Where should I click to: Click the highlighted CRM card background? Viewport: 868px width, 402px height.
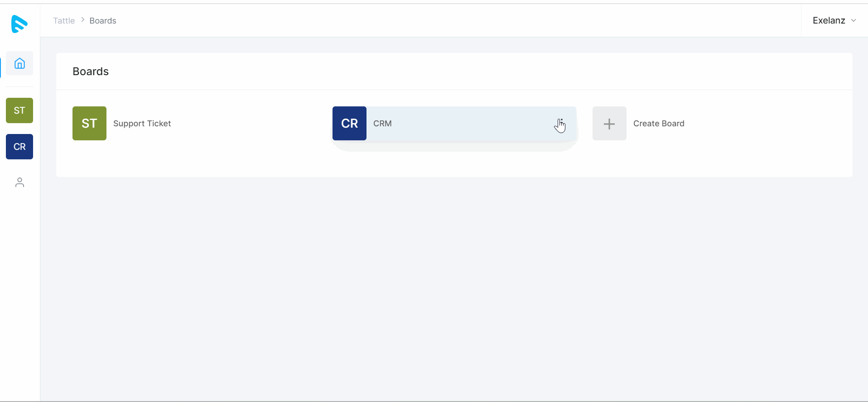471,124
